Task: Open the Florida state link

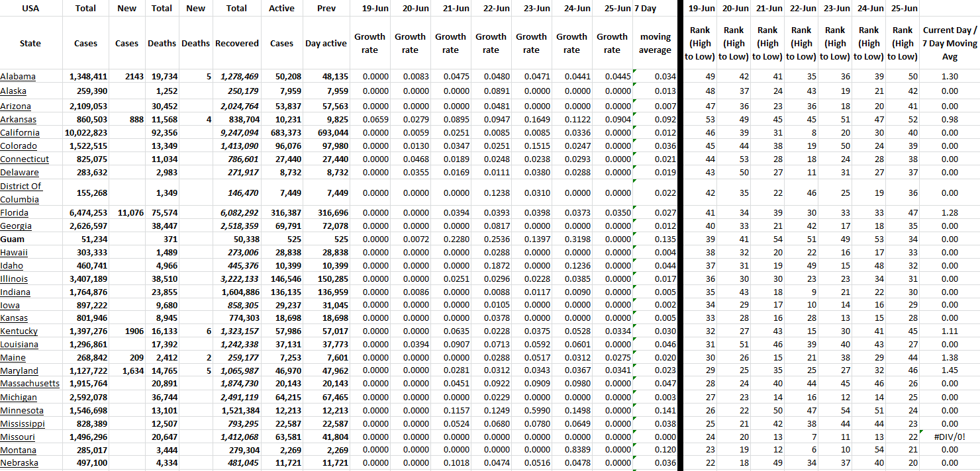Action: (15, 213)
